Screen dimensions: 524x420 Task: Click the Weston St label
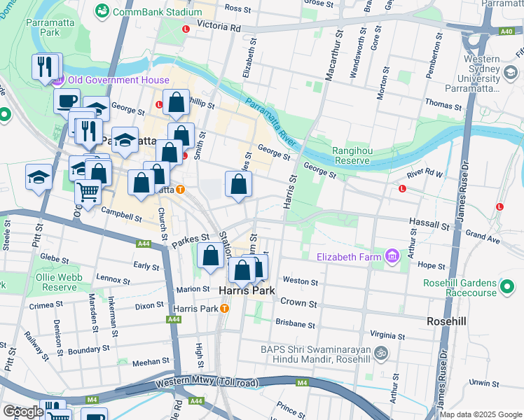(x=301, y=281)
